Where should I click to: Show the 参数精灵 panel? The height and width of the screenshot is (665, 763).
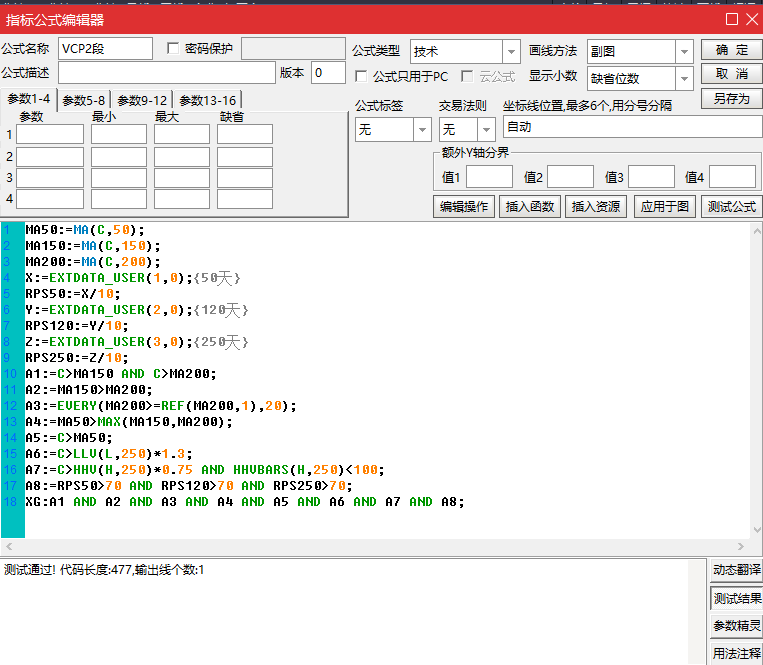tap(736, 626)
